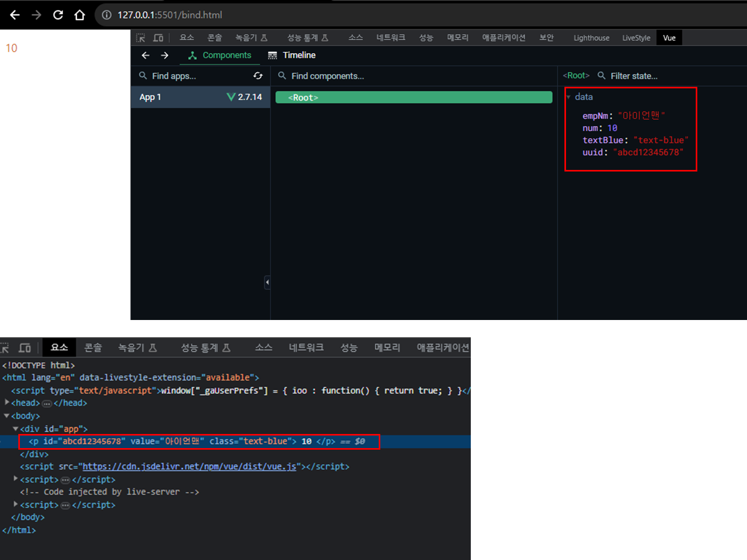Open the 요소 tab in lower DevTools

[x=59, y=348]
